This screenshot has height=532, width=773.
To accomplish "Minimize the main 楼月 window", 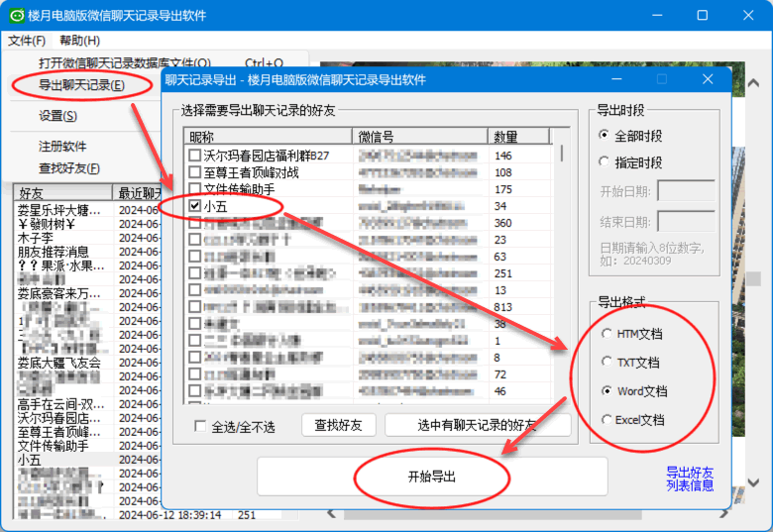I will [x=657, y=15].
